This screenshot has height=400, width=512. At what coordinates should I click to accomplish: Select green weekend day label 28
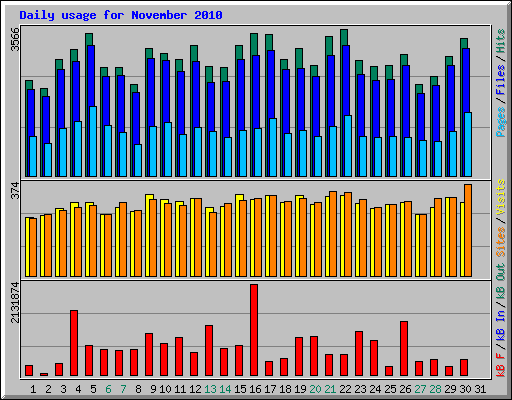pyautogui.click(x=435, y=389)
